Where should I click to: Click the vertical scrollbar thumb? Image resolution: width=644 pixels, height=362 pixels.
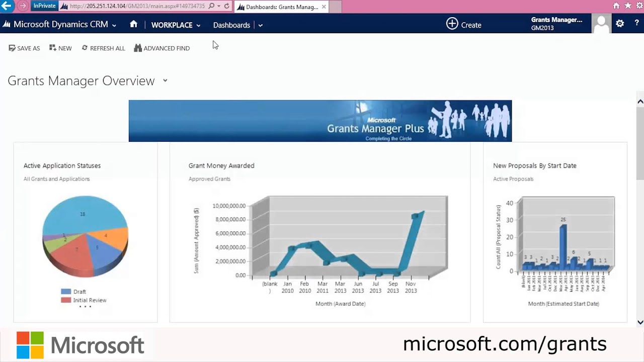[x=640, y=143]
